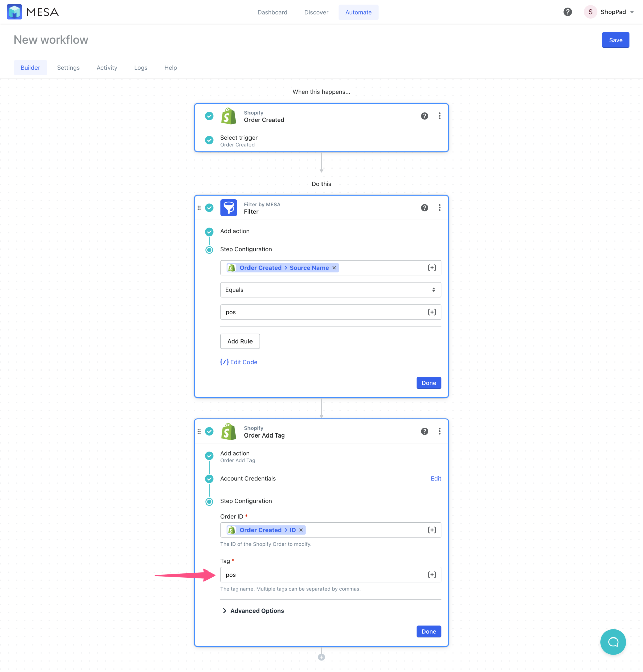
Task: Switch to the Activity tab
Action: (106, 68)
